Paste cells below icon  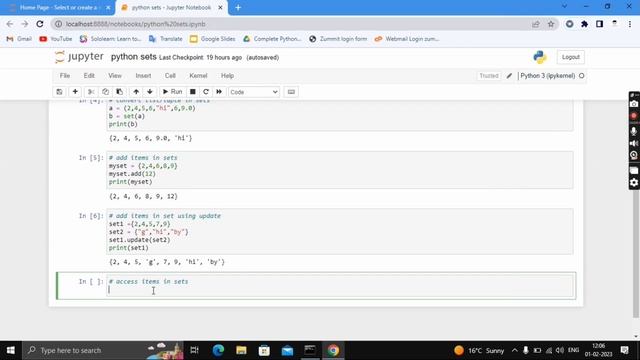120,92
